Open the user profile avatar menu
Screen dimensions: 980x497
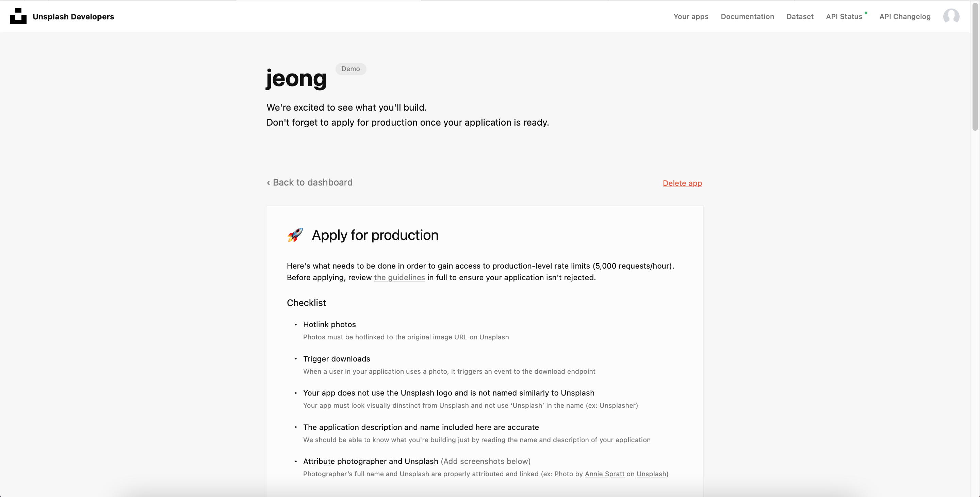[x=951, y=16]
